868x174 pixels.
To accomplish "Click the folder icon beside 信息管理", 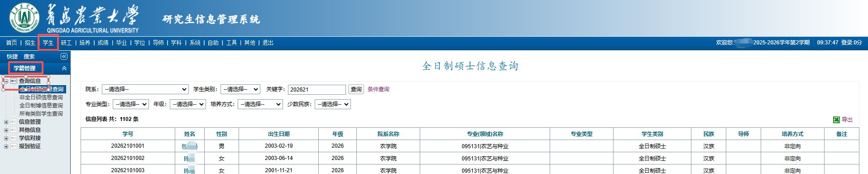I will 14,122.
